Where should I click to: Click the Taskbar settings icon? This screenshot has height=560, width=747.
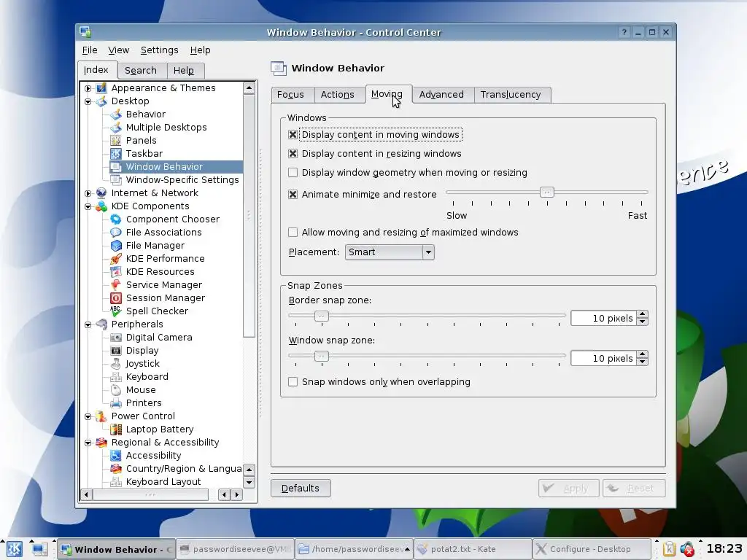116,153
